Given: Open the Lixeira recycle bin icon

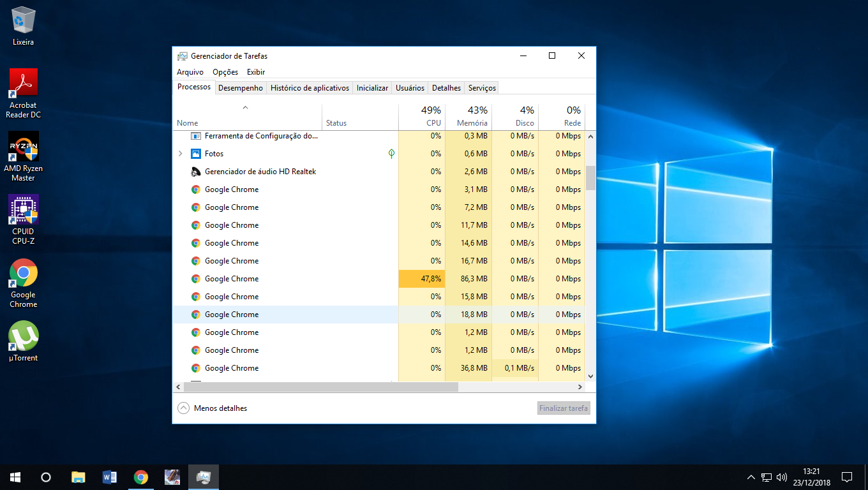Looking at the screenshot, I should tap(24, 26).
